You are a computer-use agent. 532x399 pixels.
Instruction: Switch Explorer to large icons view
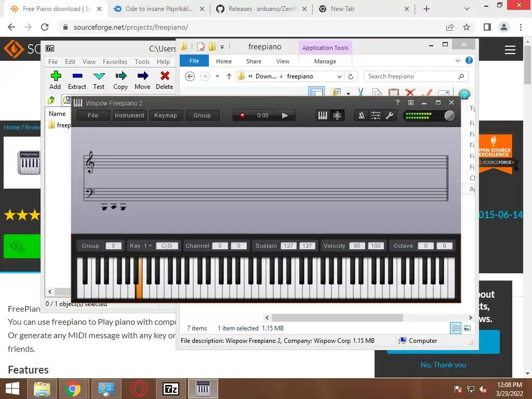467,328
